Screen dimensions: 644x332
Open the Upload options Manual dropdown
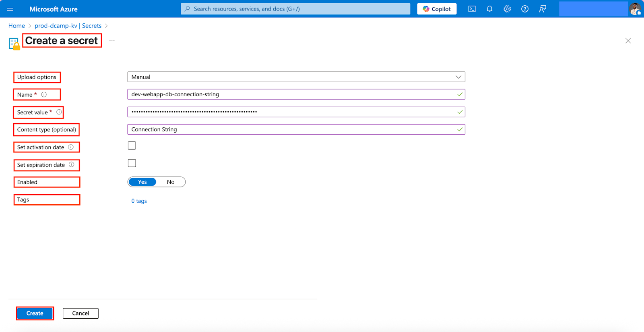point(296,77)
